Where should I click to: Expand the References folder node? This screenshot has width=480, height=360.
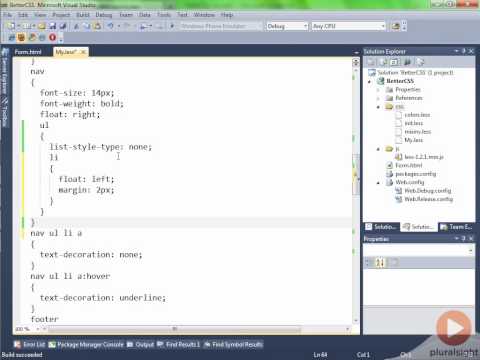tap(378, 98)
